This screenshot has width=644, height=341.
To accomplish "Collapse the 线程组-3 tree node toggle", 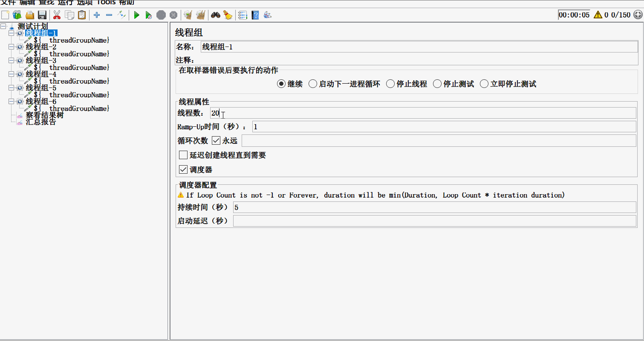I will pos(12,61).
